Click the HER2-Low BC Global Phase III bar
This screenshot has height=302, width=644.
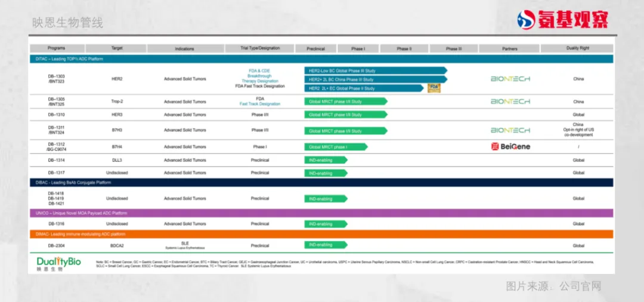(376, 70)
